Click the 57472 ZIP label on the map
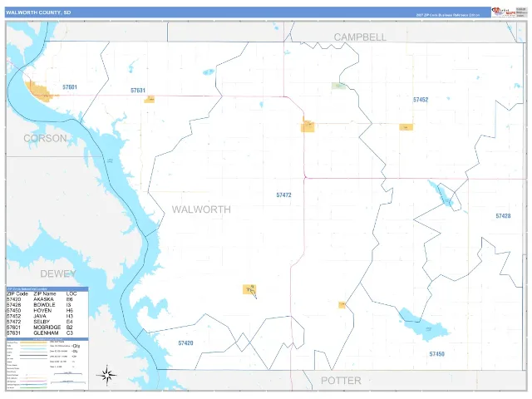The image size is (532, 399). [283, 195]
